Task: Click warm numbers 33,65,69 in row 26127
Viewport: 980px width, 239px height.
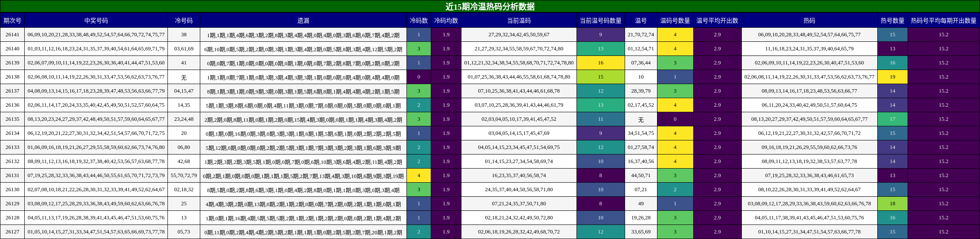Action: [641, 232]
